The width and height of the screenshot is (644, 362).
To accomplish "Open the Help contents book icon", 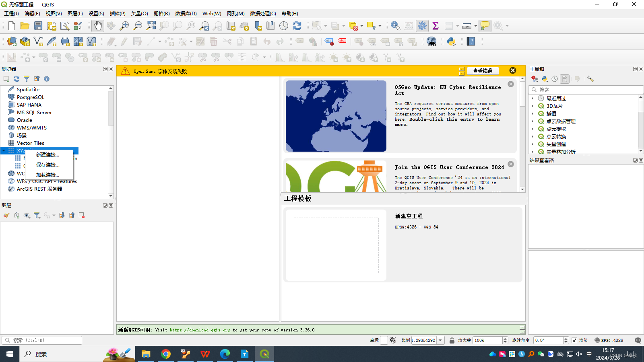I will [x=471, y=41].
